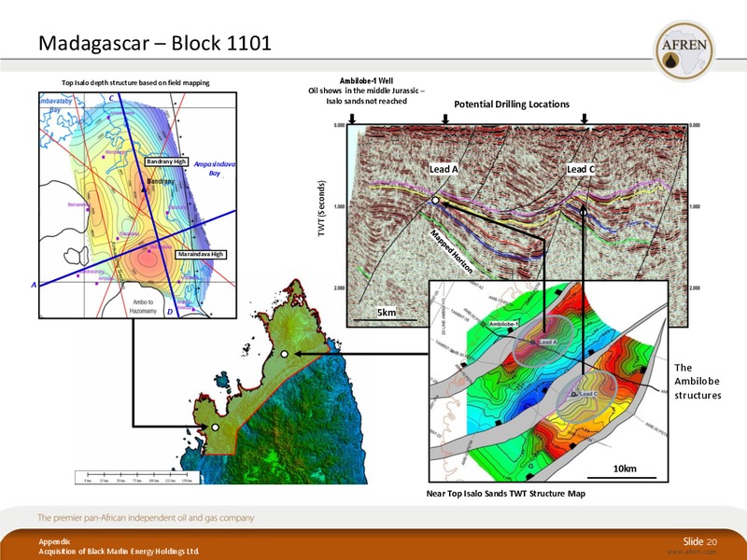This screenshot has width=747, height=560.
Task: Click the 'Lead C' label on seismic section
Action: click(581, 169)
